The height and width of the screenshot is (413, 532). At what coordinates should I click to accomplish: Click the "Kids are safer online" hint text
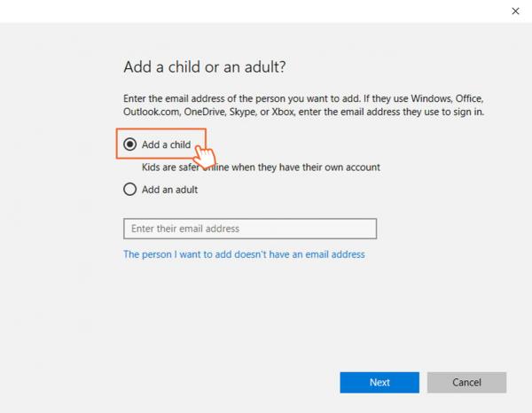point(261,168)
